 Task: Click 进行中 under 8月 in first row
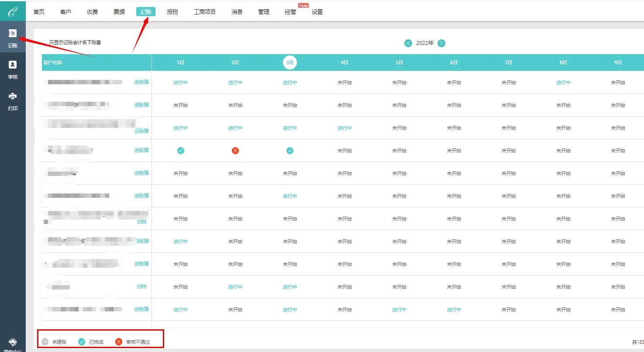pos(563,83)
